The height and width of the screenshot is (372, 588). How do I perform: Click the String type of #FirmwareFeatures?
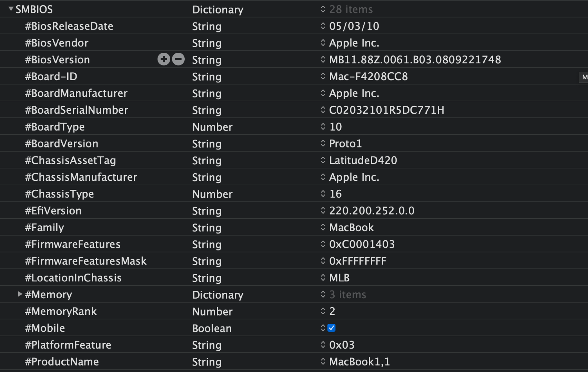click(x=207, y=245)
